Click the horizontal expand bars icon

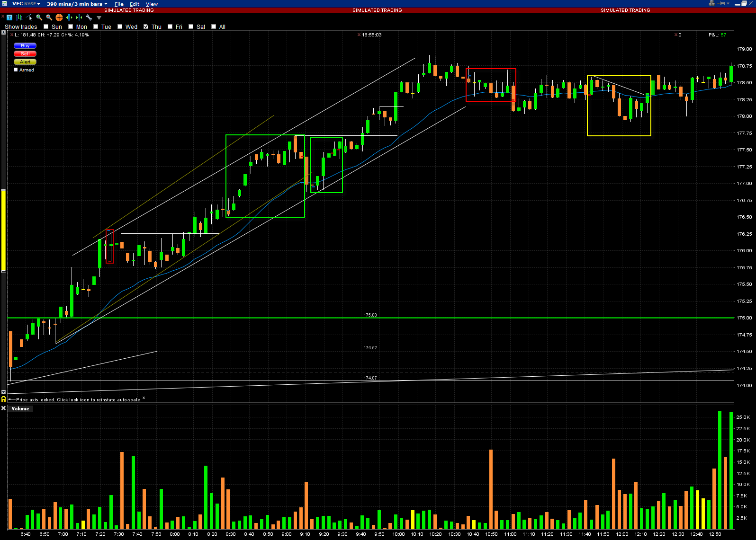tap(69, 18)
